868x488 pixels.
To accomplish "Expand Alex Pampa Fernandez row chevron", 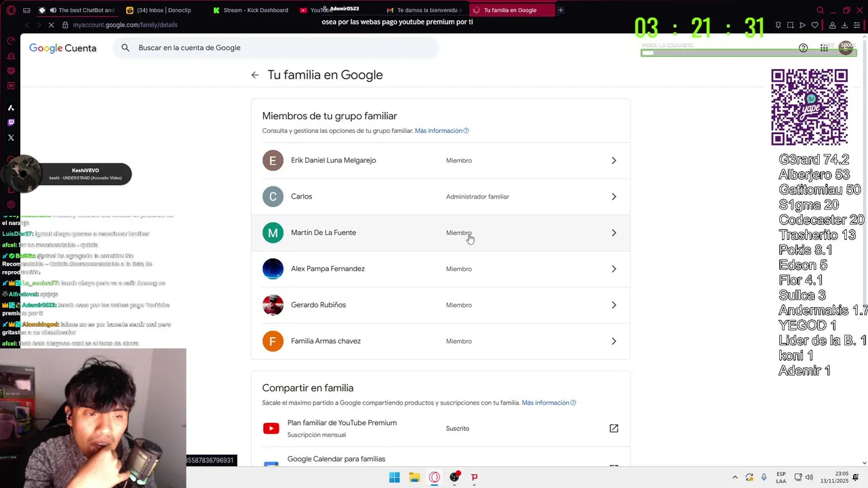I will pos(614,269).
